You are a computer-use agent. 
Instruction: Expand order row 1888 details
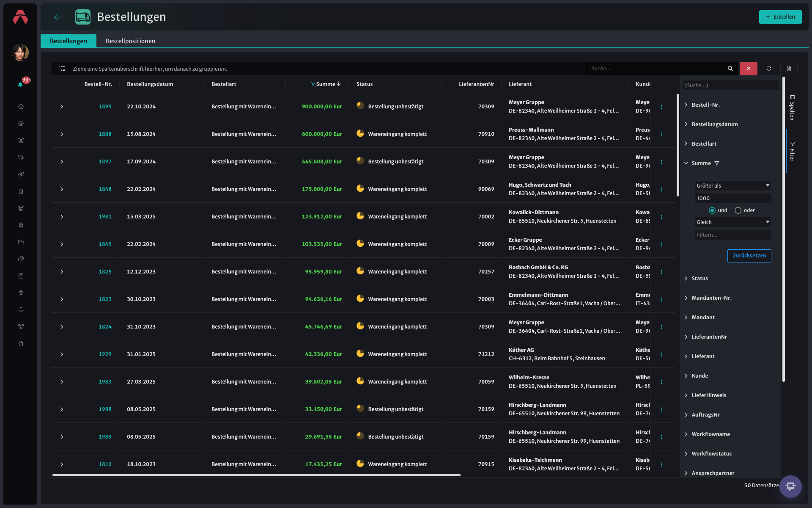(x=62, y=134)
